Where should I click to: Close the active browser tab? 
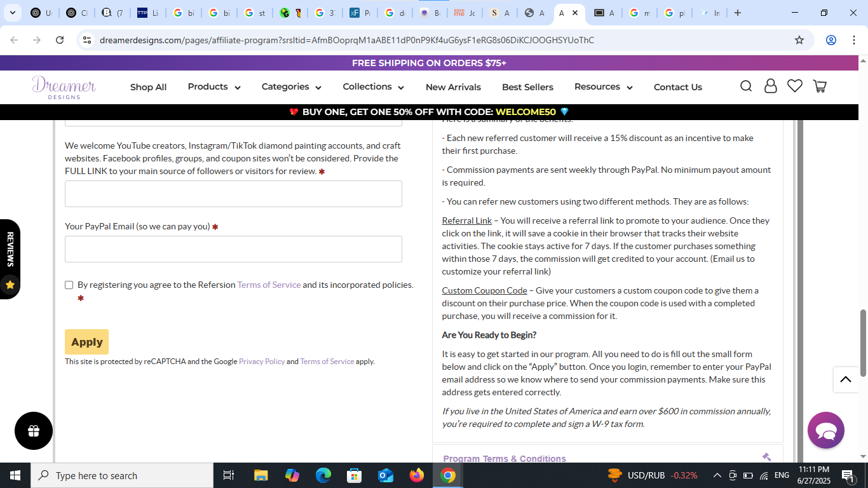(575, 13)
